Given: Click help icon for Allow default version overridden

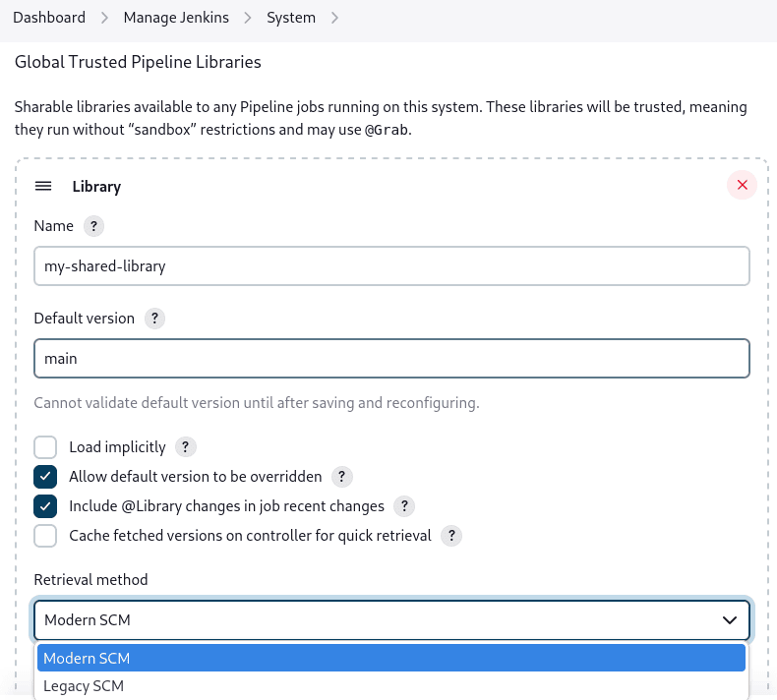Looking at the screenshot, I should coord(341,477).
